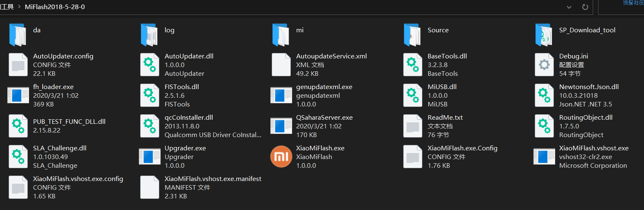Click the file name QSaharaServer.exe
The image size is (644, 210).
tap(324, 118)
